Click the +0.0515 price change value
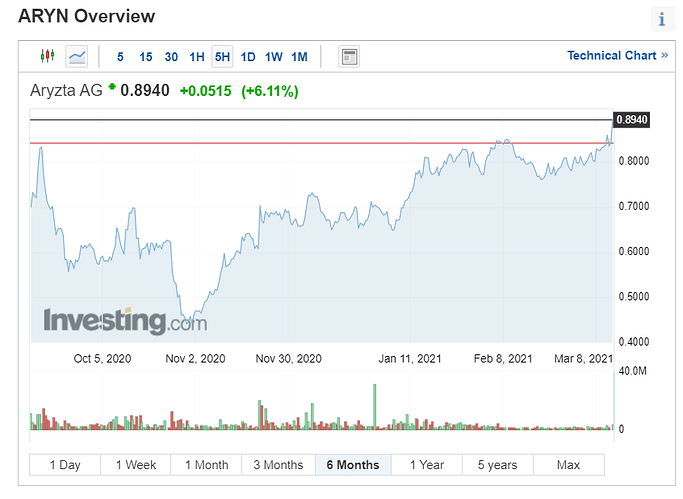The height and width of the screenshot is (499, 683). click(206, 91)
